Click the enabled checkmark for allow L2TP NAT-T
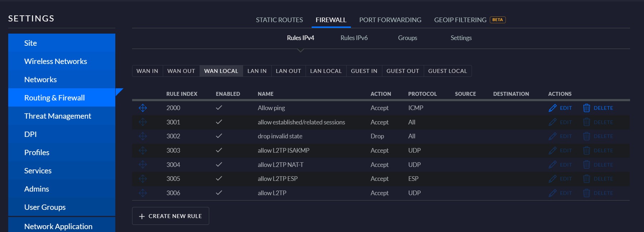 tap(219, 164)
